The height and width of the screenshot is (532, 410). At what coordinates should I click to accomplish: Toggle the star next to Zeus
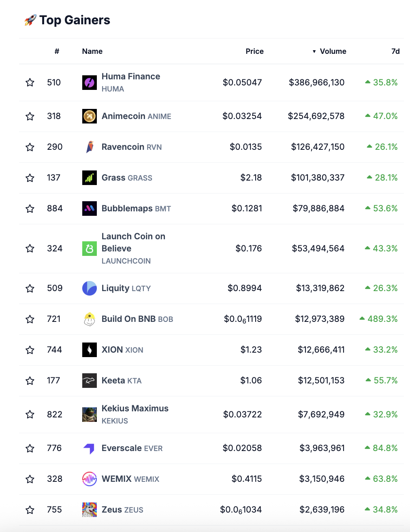[30, 510]
